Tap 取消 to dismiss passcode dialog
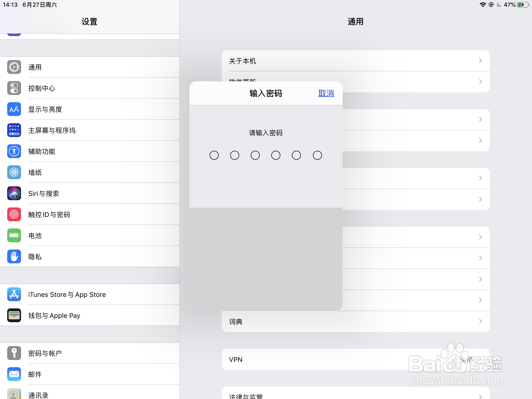The width and height of the screenshot is (532, 399). pyautogui.click(x=326, y=94)
